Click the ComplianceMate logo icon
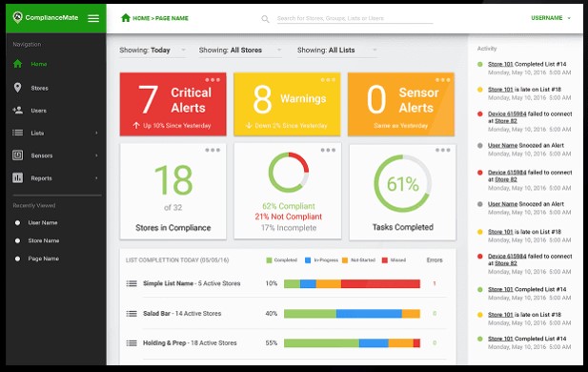588x372 pixels. [17, 17]
